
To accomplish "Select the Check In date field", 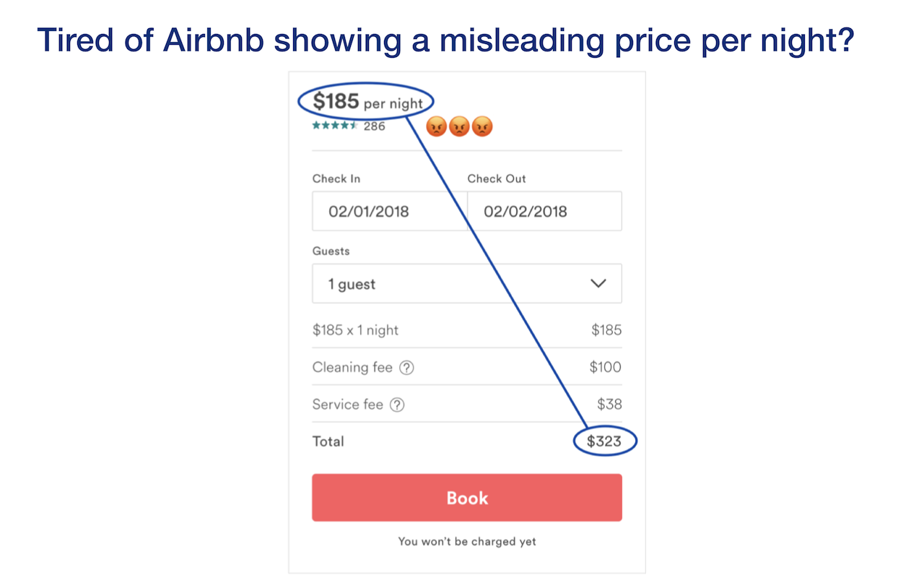I will click(x=390, y=211).
